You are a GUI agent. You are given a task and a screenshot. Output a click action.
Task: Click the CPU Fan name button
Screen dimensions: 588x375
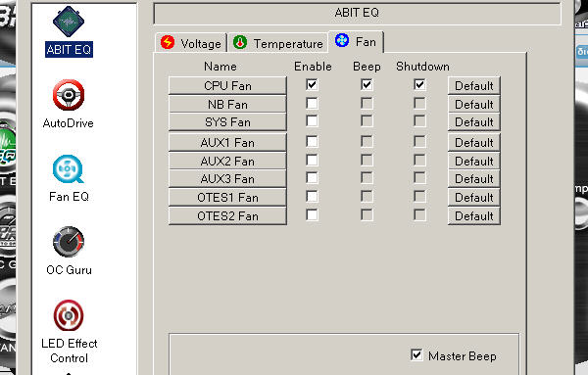click(x=227, y=85)
